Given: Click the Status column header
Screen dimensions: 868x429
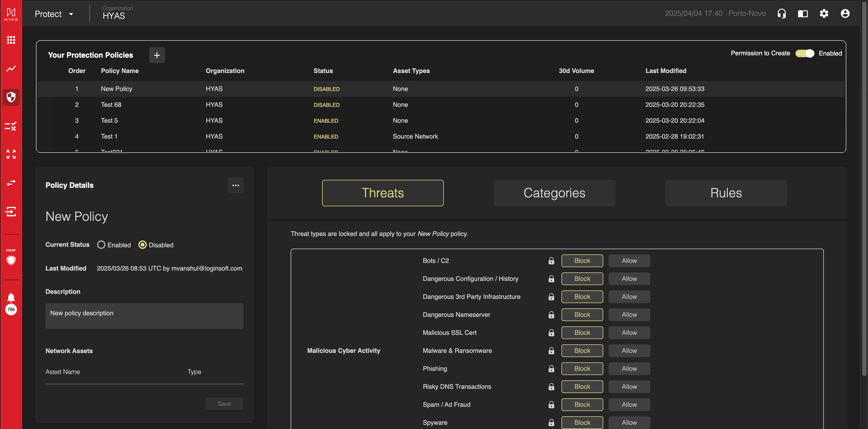Looking at the screenshot, I should [323, 71].
